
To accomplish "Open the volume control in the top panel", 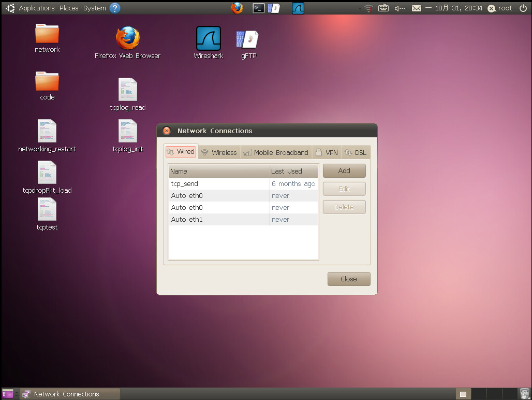I will [399, 8].
